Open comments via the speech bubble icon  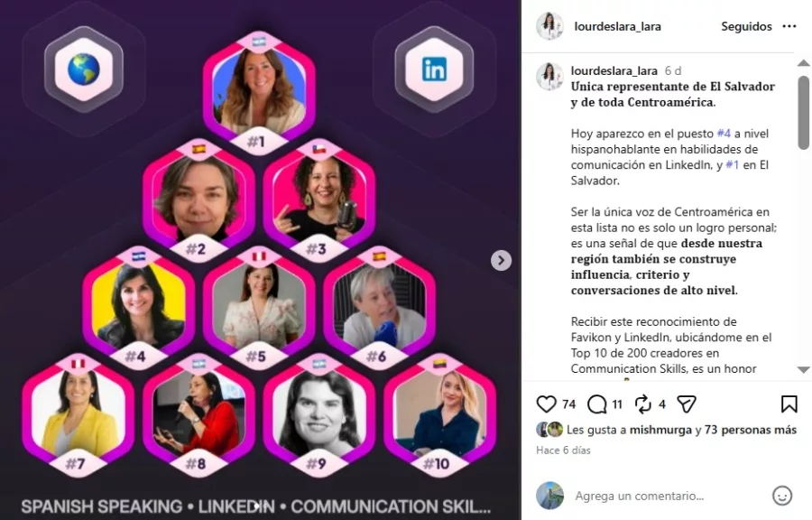coord(596,404)
